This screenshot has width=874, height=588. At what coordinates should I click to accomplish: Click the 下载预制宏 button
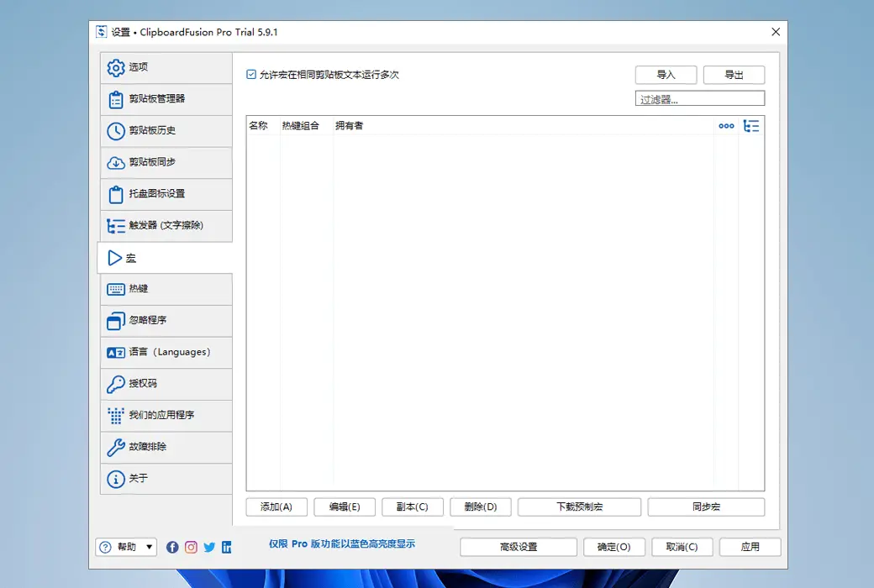tap(580, 507)
